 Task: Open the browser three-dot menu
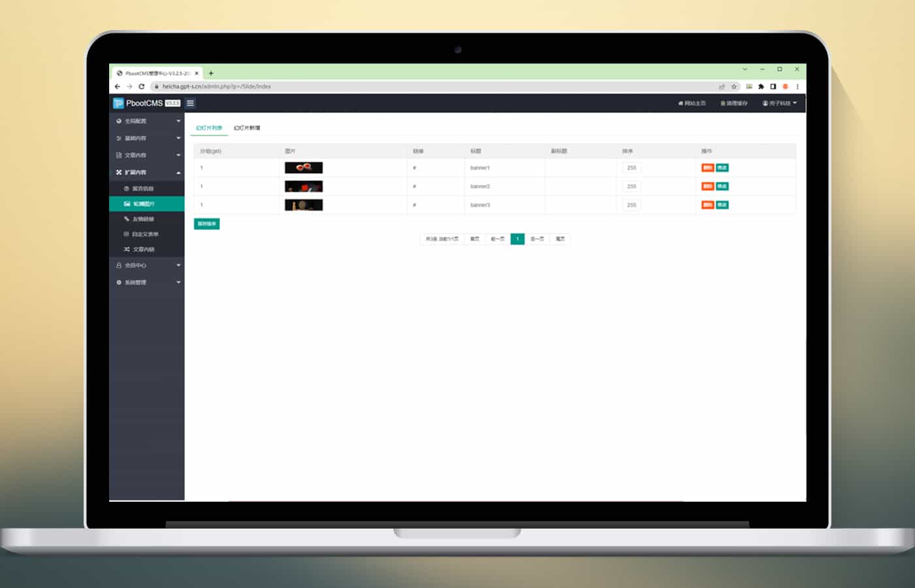pos(797,86)
